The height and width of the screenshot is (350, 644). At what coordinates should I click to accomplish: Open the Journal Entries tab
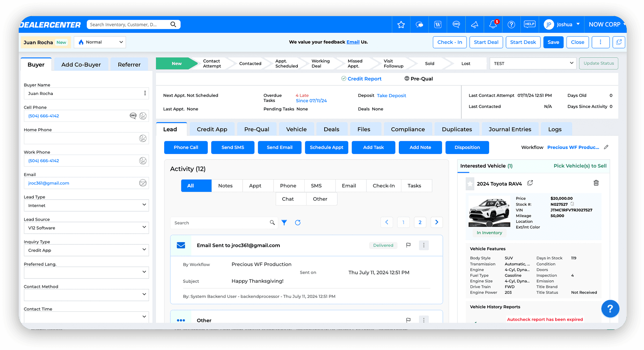click(x=510, y=129)
